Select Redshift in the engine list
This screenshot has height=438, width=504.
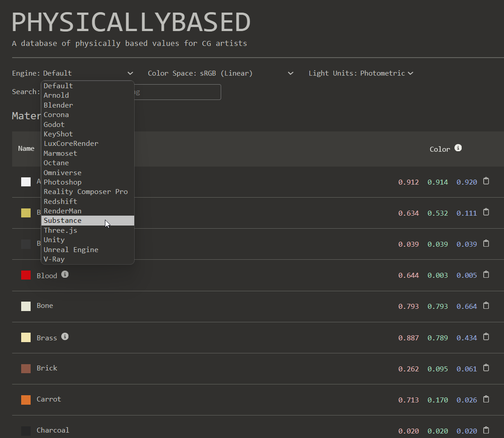88,202
